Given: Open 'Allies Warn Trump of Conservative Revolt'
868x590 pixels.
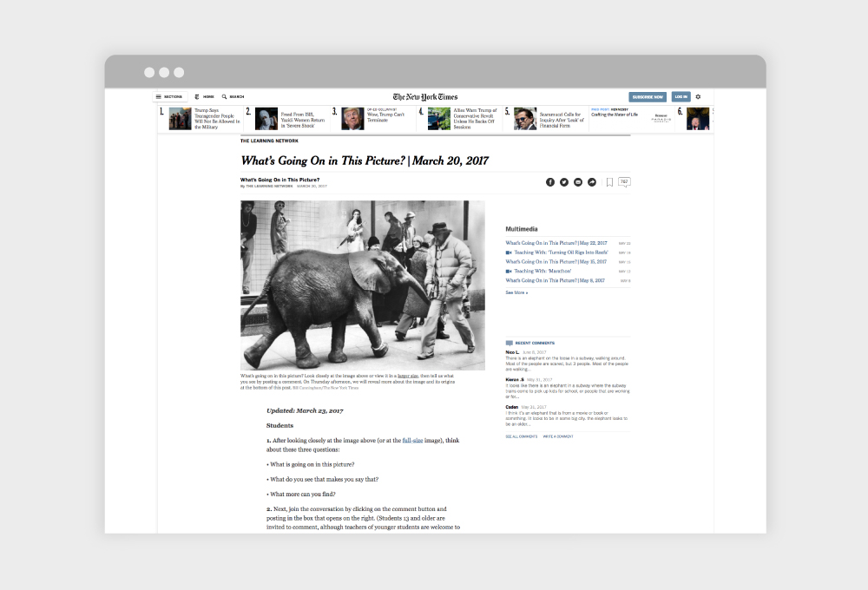Looking at the screenshot, I should (x=475, y=119).
